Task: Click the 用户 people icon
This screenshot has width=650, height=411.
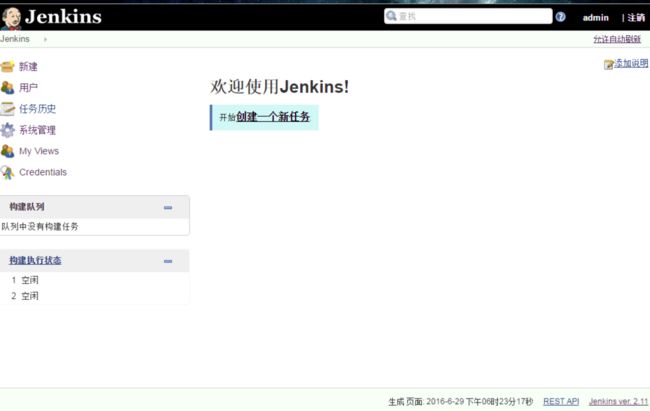Action: 7,88
